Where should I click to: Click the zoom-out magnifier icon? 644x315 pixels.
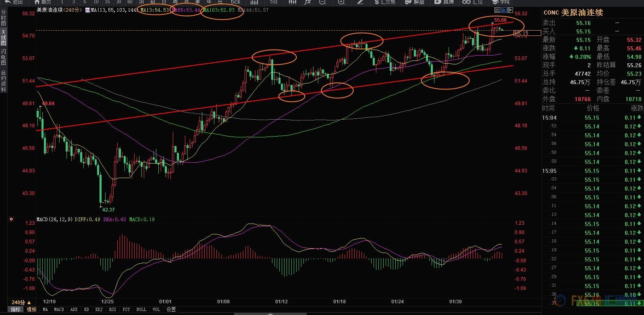pos(322,2)
